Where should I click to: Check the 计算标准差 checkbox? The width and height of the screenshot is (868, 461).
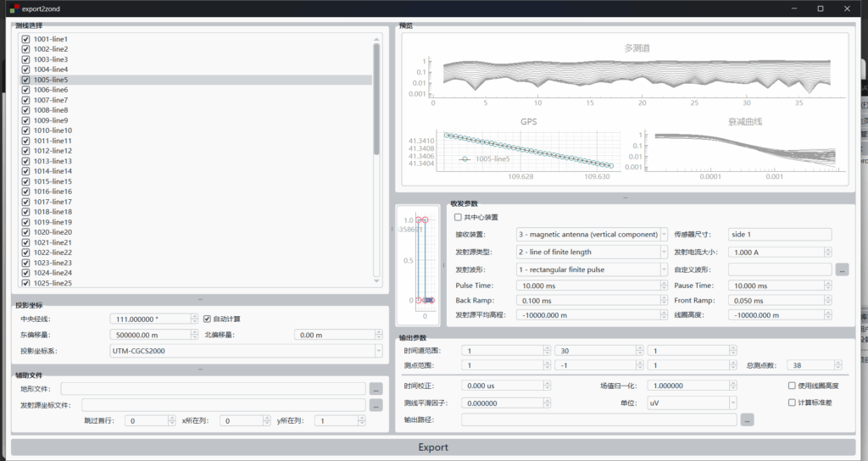[792, 402]
